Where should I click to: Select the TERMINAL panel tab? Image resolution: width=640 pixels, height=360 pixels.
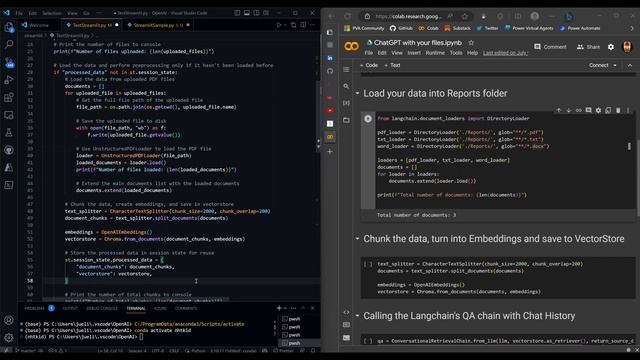coord(136,308)
